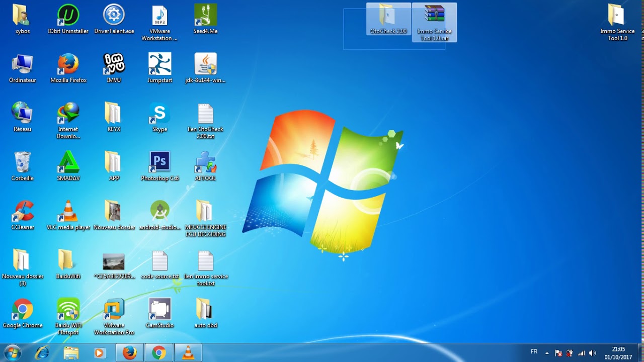Viewport: 644px width, 362px height.
Task: Select the Ordinateur computer icon
Action: tap(22, 64)
